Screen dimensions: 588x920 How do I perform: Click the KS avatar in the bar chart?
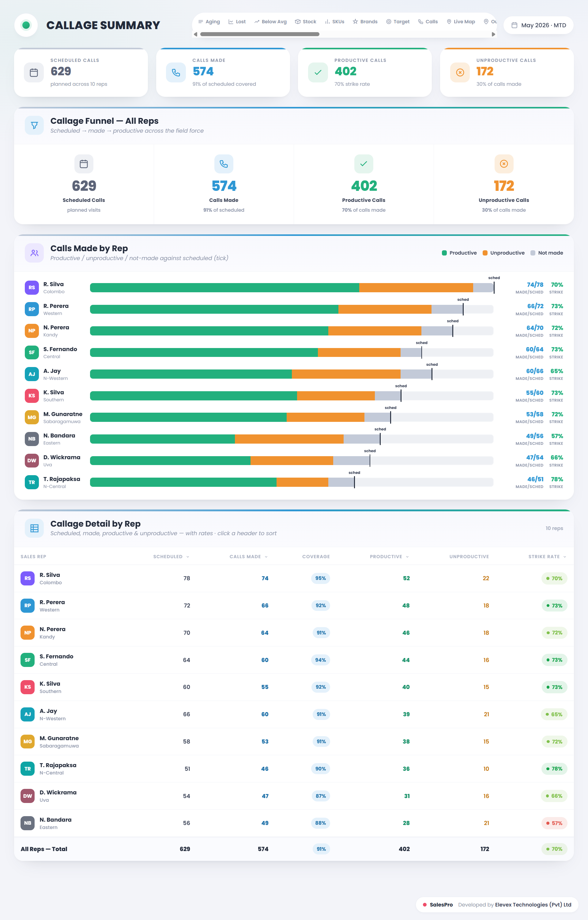tap(32, 396)
